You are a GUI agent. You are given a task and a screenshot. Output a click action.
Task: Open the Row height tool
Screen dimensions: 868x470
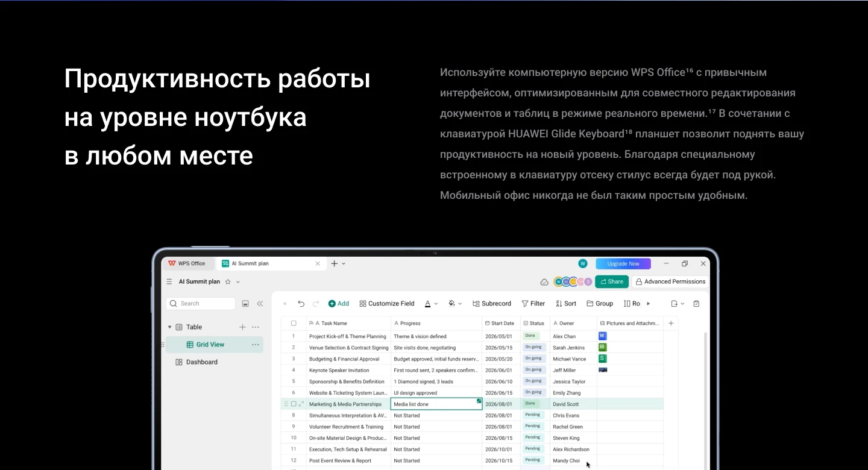tap(632, 304)
